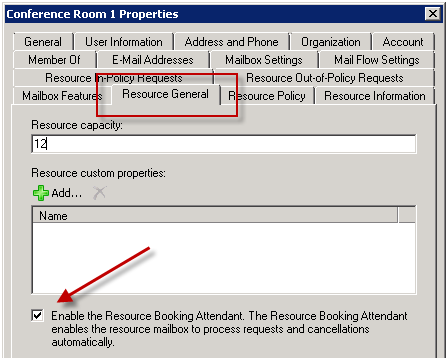Click the grey X remove property icon
The height and width of the screenshot is (360, 448).
(x=99, y=193)
